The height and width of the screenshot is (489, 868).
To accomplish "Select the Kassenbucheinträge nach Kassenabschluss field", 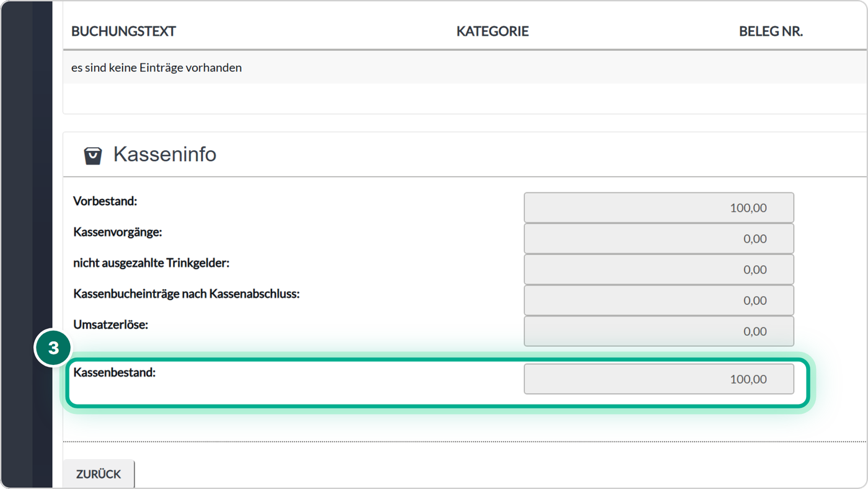I will pos(658,300).
